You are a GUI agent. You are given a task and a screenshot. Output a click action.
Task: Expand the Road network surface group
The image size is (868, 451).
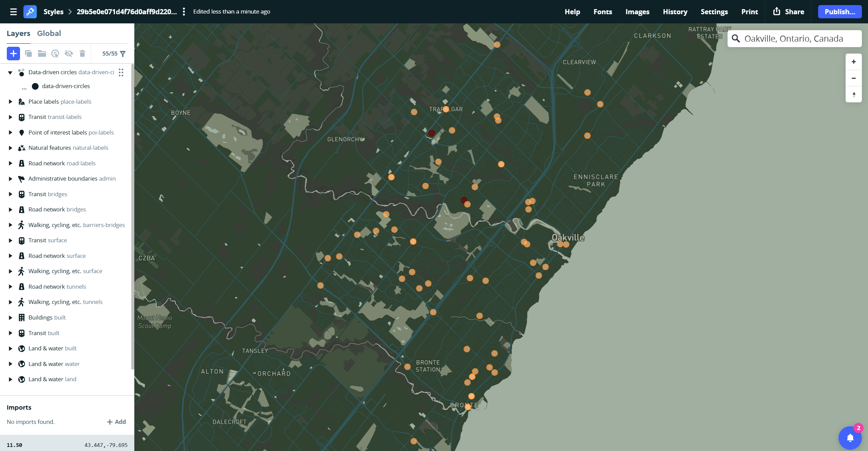click(x=10, y=255)
